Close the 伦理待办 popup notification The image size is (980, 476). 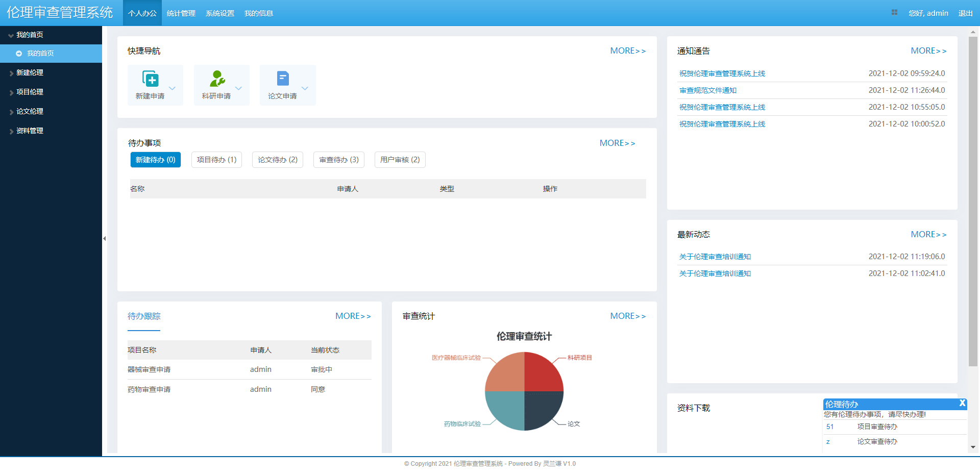click(962, 403)
